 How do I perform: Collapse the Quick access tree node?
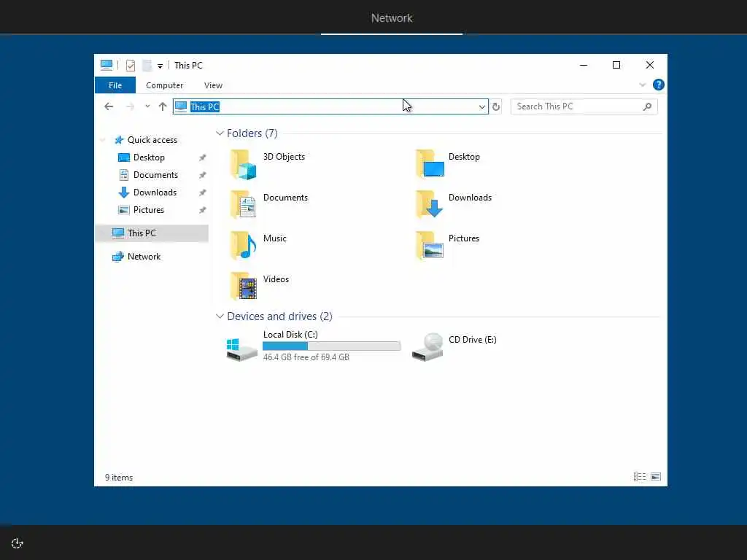[x=102, y=140]
